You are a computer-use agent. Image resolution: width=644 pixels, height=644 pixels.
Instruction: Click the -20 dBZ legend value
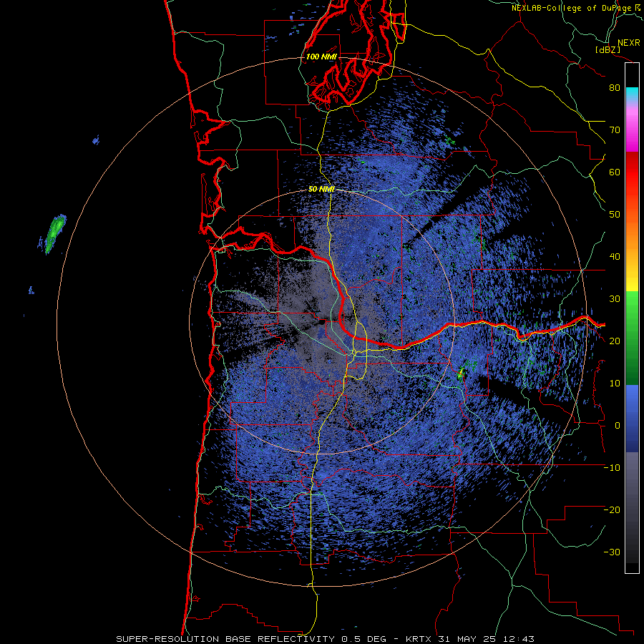(x=612, y=509)
